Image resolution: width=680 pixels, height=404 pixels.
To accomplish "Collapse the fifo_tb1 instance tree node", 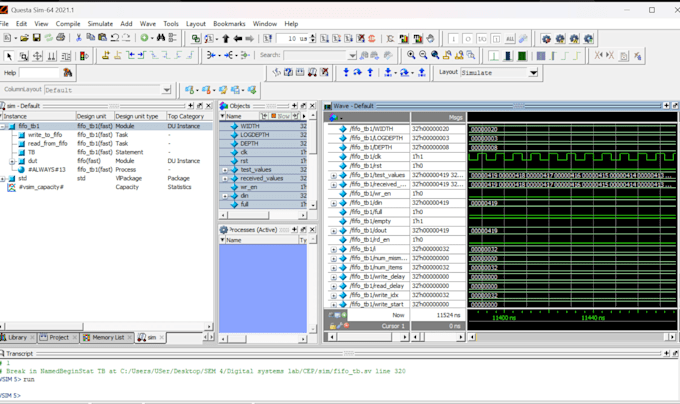I will [x=3, y=126].
